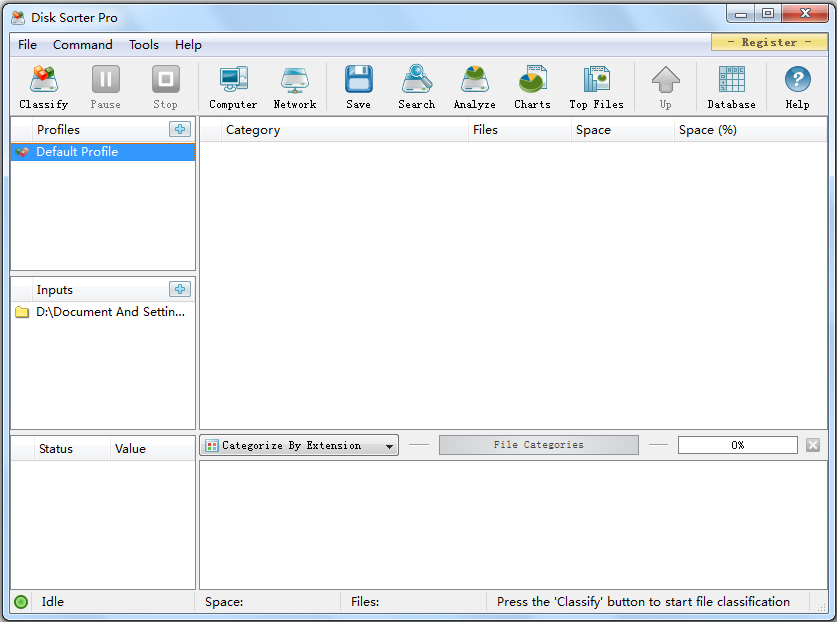
Task: Click the File Categories button
Action: coord(539,445)
